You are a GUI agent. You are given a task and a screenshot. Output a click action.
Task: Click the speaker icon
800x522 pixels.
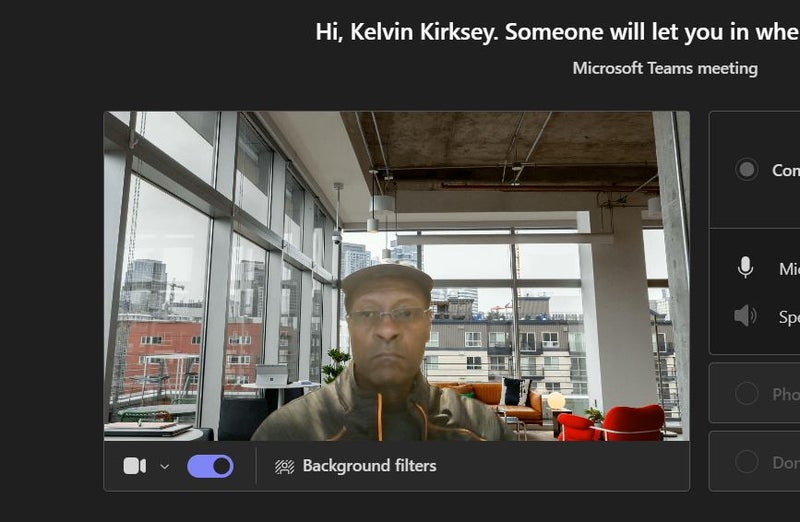pos(745,316)
